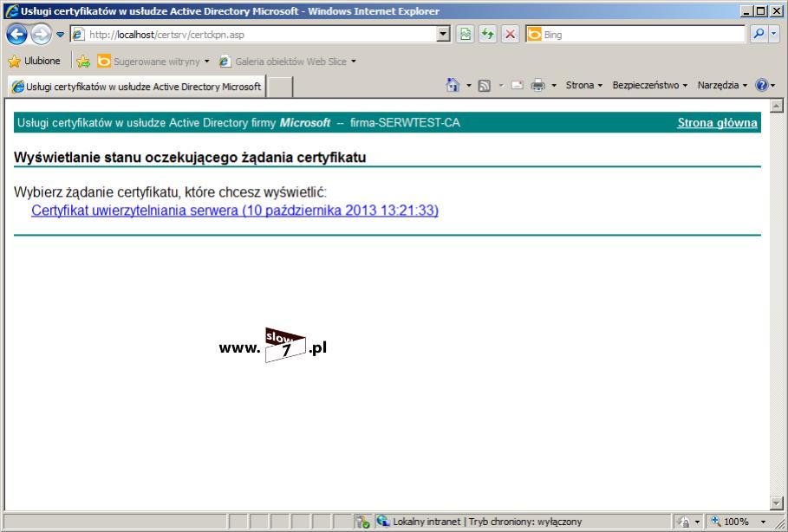
Task: Click the search magnifier button
Action: click(x=759, y=34)
